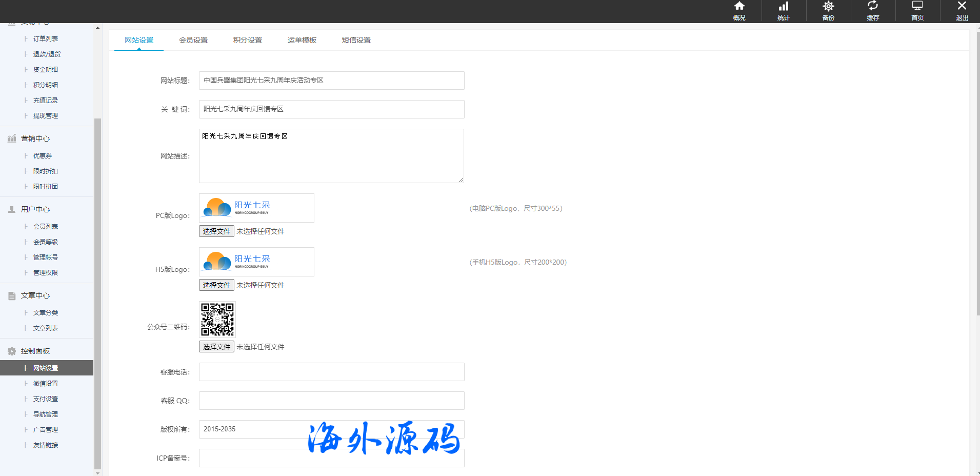Click the marketing center chart icon
This screenshot has height=476, width=980.
coord(12,138)
